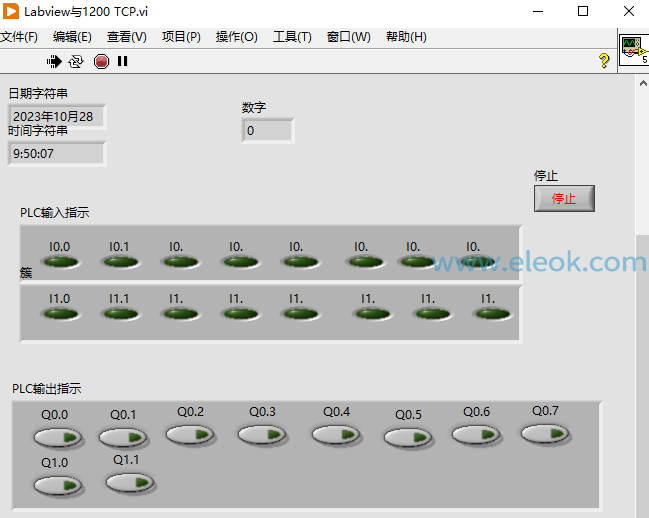Select the 日期字符串 date field

tap(57, 117)
